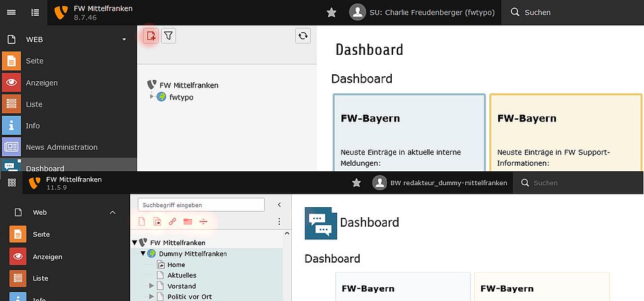Click the FW Mittelfranken 11.5.9 site title
The image size is (644, 301).
pyautogui.click(x=74, y=179)
